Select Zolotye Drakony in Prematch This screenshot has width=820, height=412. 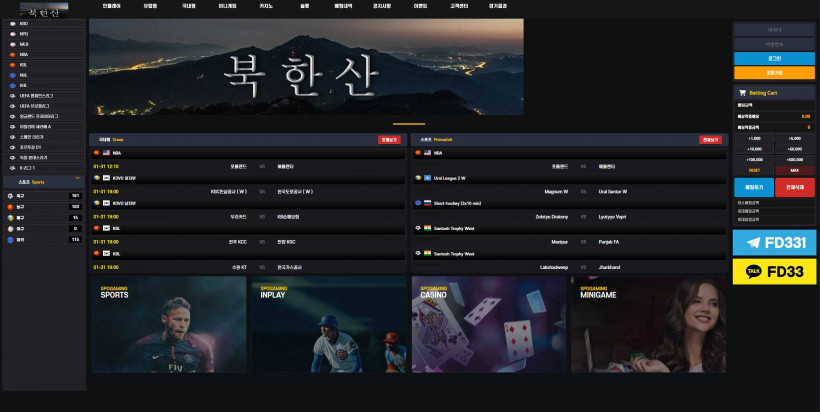551,217
